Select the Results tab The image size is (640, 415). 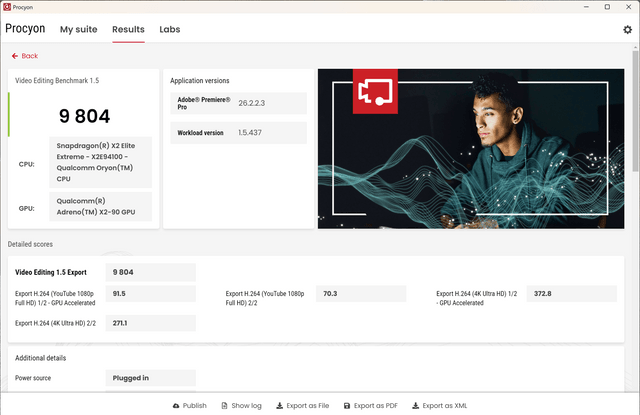point(128,29)
